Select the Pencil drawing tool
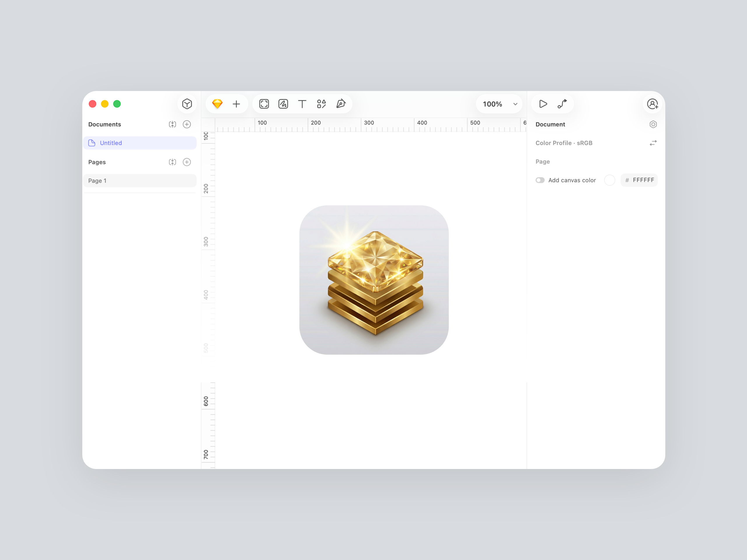The image size is (747, 560). point(283,104)
